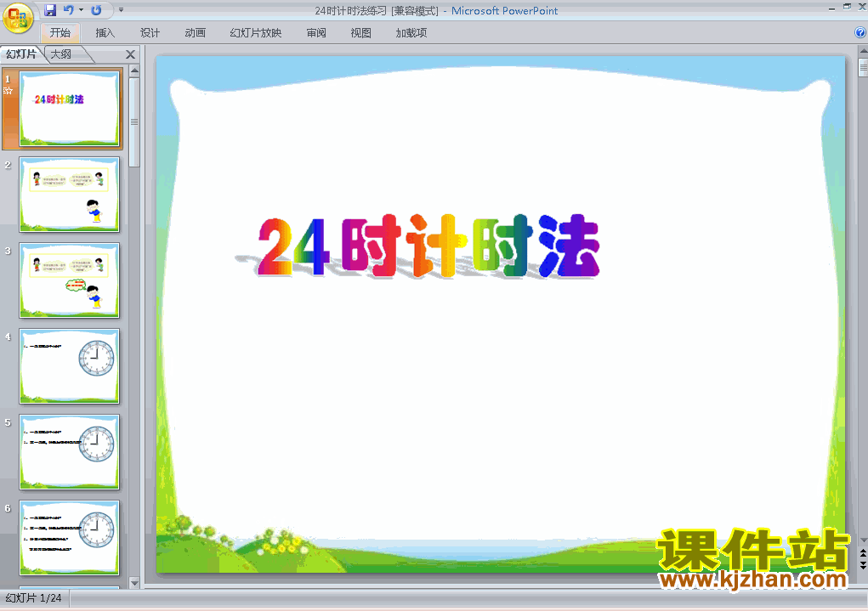Click the 幻灯片 1/24 status bar indicator
Screen dimensions: 868x611
point(34,598)
